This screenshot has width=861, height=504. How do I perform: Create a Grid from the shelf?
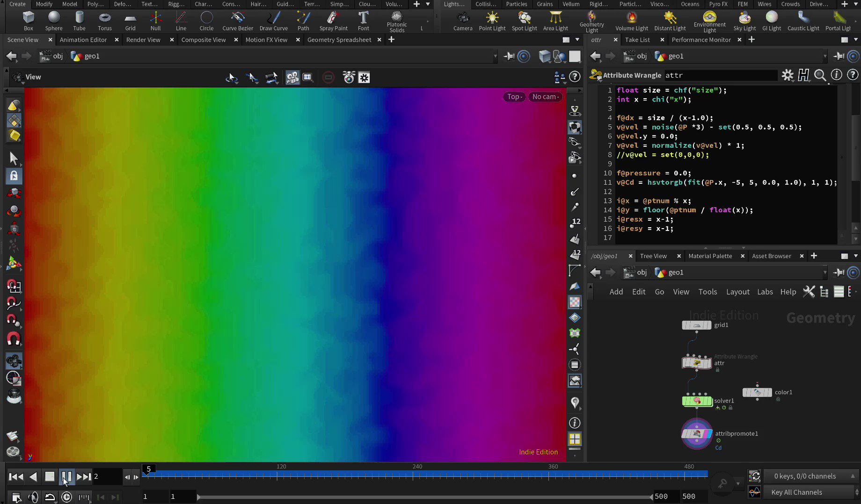(130, 21)
